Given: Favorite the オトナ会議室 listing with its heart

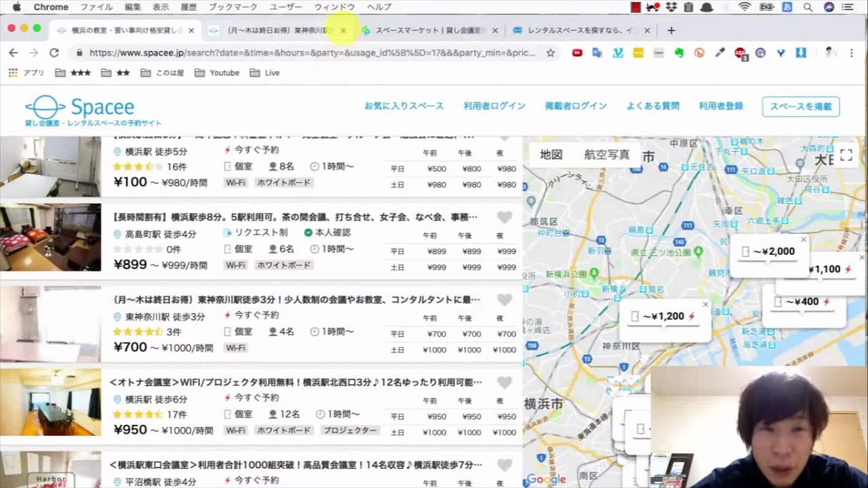Looking at the screenshot, I should pyautogui.click(x=504, y=383).
